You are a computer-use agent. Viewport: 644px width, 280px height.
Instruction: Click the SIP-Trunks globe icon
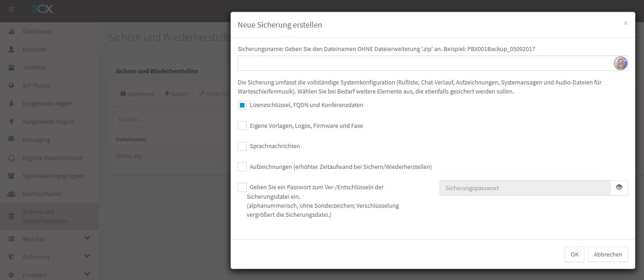(x=12, y=85)
